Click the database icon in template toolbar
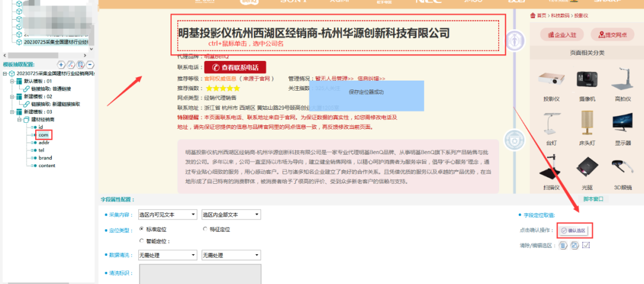This screenshot has width=644, height=284. [81, 64]
